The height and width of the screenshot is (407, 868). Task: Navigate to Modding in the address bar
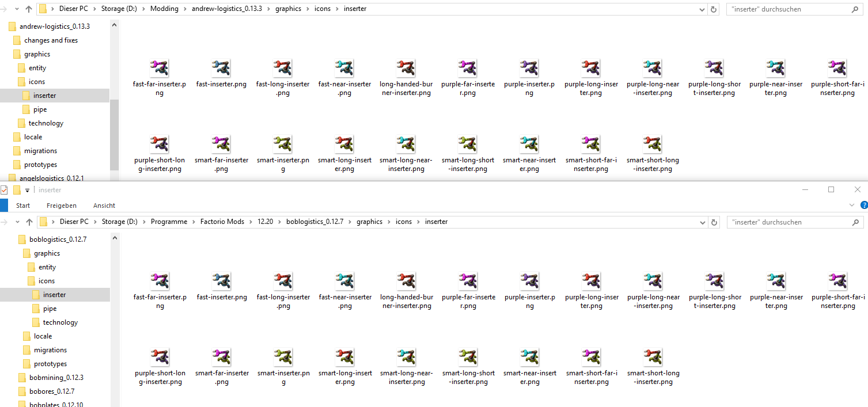click(x=165, y=9)
